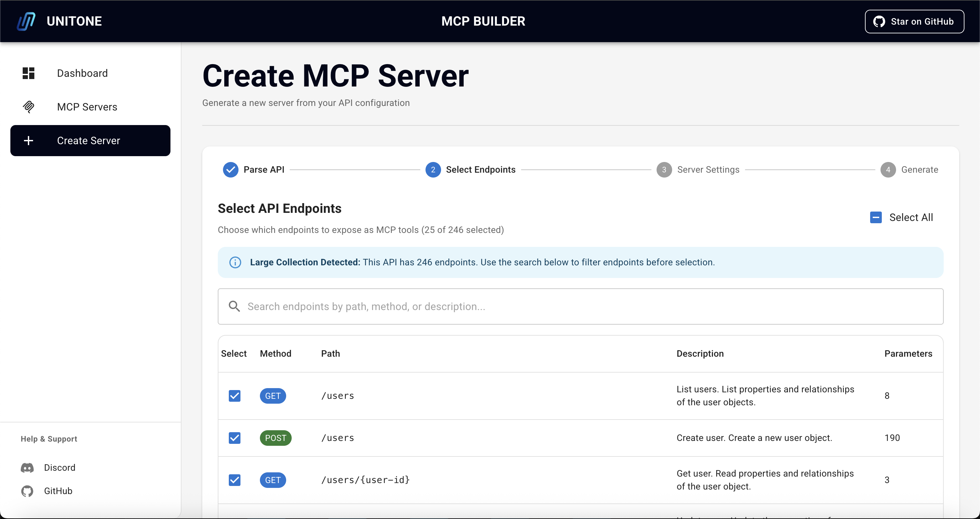Click the 'Get user. Read properties' description
980x519 pixels.
765,480
